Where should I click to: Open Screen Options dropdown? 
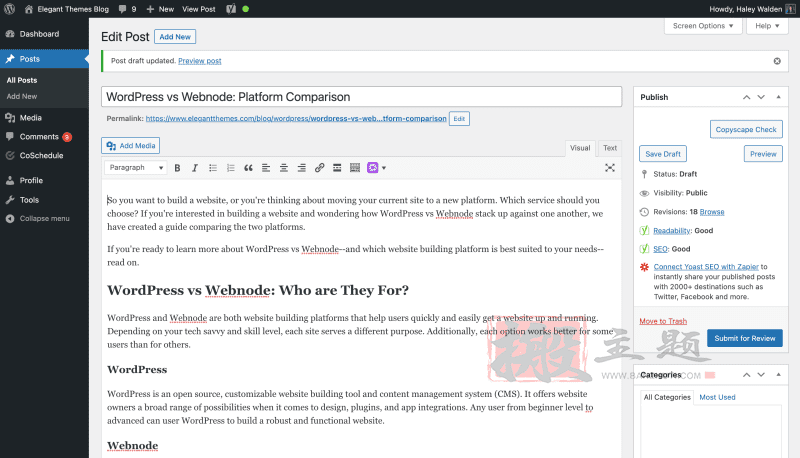pos(703,26)
